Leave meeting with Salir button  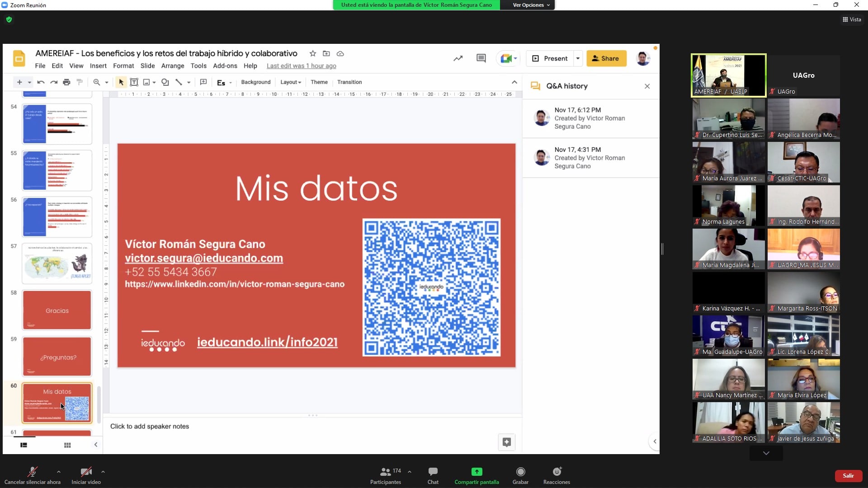(x=848, y=476)
